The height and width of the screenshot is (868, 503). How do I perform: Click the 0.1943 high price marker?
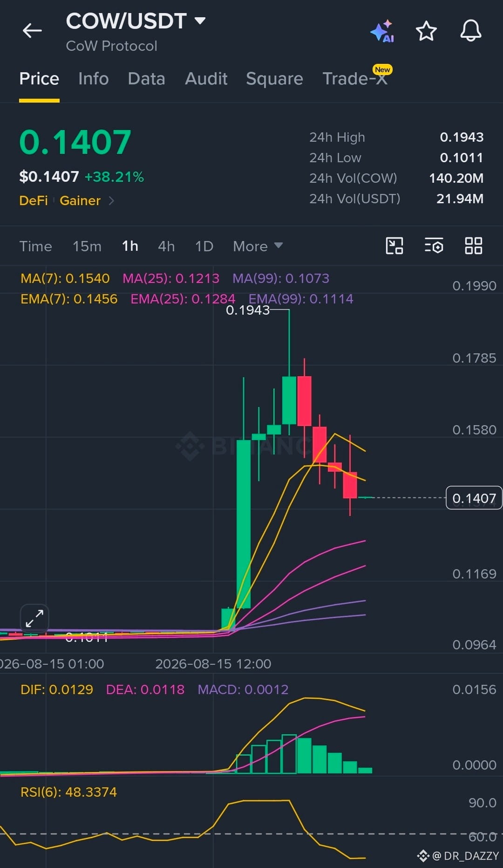pos(248,310)
